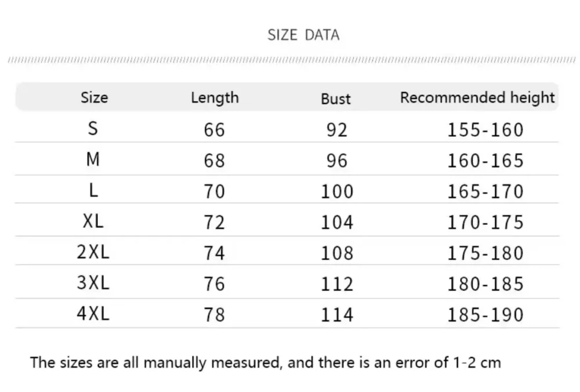Viewport: 580px width, 392px height.
Task: Click the SIZE DATA title
Action: click(303, 35)
